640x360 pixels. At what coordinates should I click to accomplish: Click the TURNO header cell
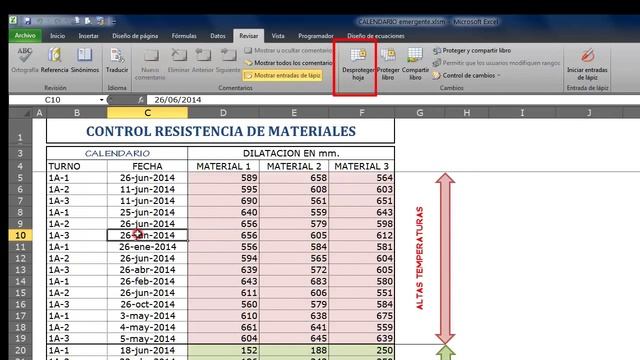77,166
